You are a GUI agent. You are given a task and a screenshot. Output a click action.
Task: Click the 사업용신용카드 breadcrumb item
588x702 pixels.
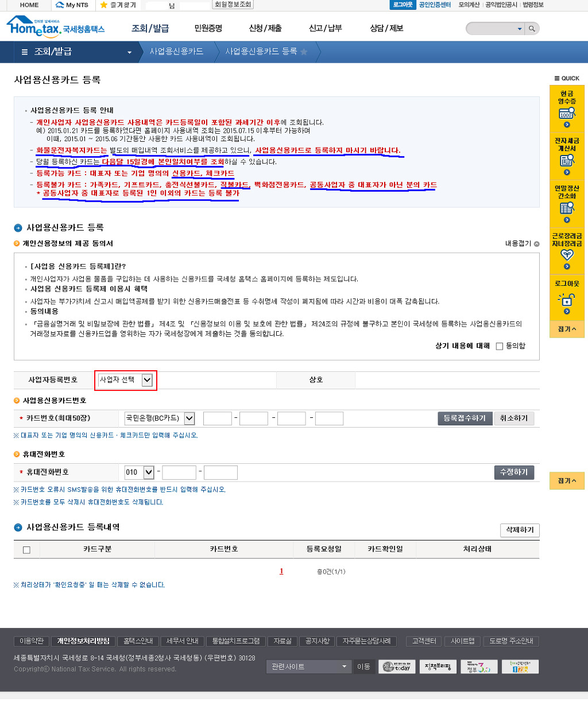coord(176,52)
